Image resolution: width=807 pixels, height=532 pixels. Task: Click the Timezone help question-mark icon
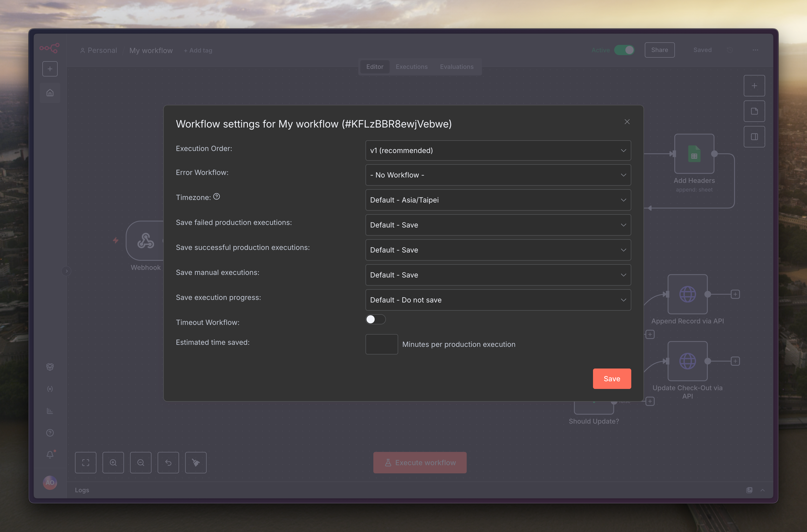coord(217,197)
